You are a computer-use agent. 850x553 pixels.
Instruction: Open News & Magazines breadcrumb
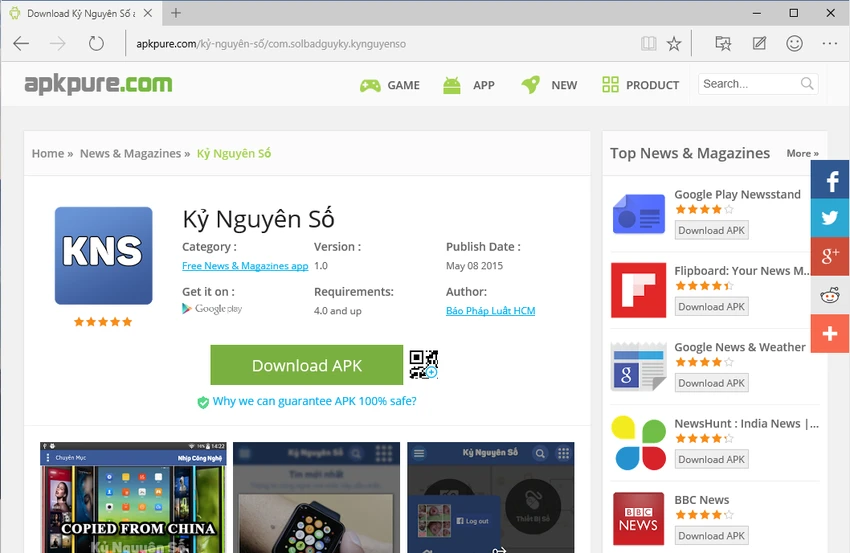click(130, 153)
